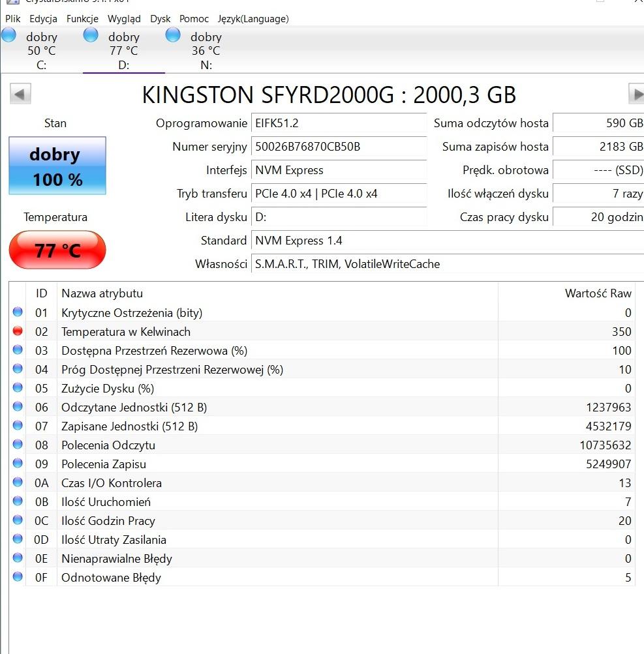This screenshot has height=654, width=644.
Task: Click red status dot for Temperatura w Kelwinach
Action: (18, 331)
